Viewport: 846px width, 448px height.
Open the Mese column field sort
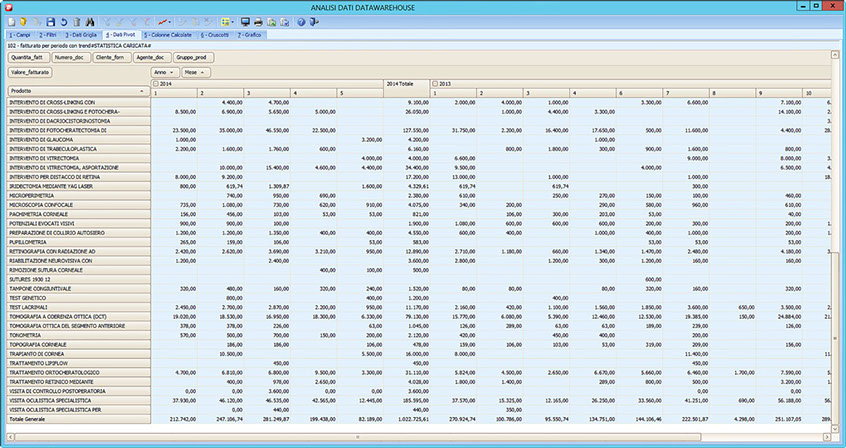(x=194, y=72)
